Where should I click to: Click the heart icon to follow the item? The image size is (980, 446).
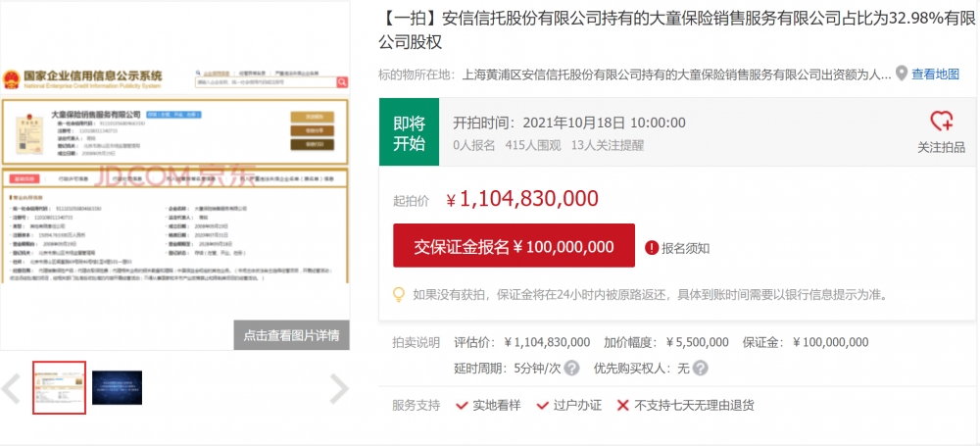pos(941,121)
